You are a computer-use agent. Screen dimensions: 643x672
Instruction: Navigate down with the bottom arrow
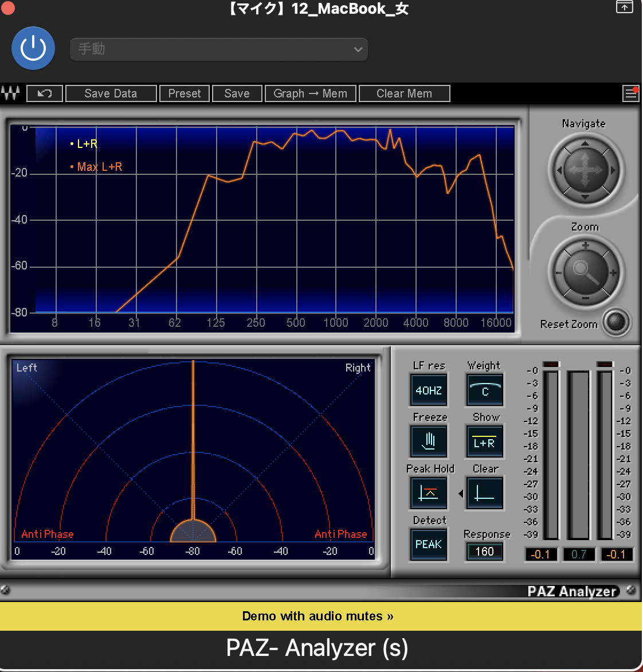coord(585,197)
